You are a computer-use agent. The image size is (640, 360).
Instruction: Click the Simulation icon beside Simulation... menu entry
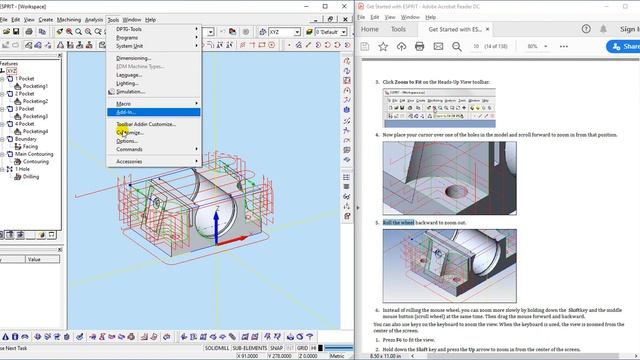[x=111, y=92]
